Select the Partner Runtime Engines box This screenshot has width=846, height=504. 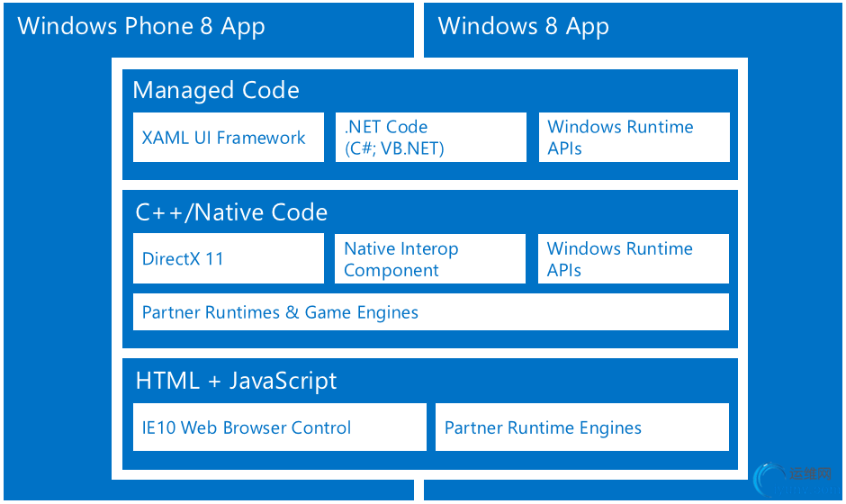coord(582,427)
